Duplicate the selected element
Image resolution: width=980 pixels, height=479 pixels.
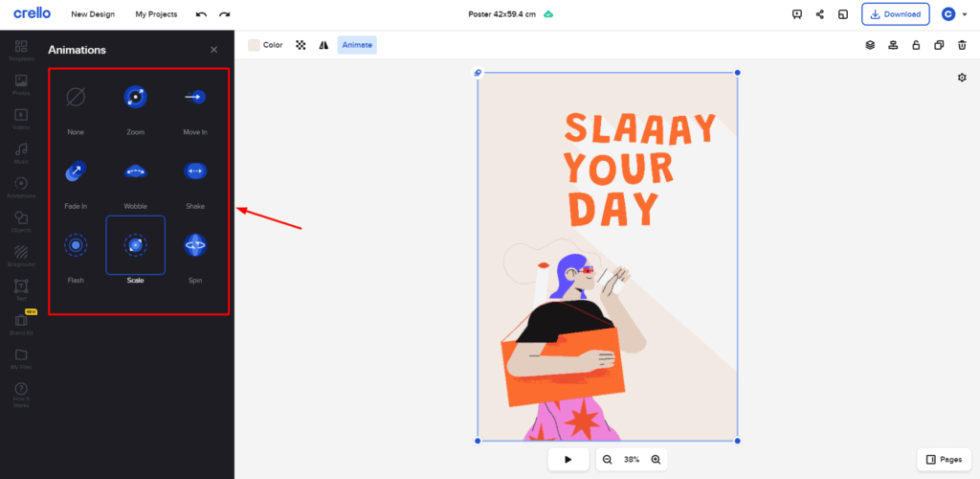pyautogui.click(x=939, y=45)
